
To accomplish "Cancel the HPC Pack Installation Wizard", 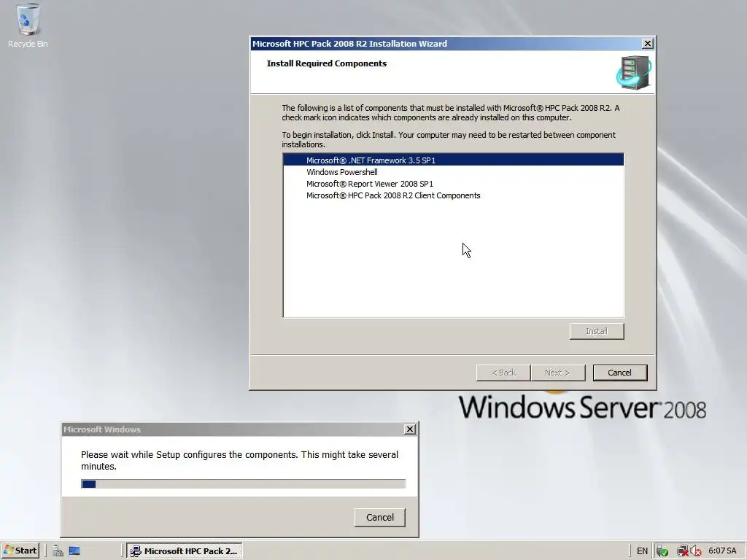I will [620, 373].
